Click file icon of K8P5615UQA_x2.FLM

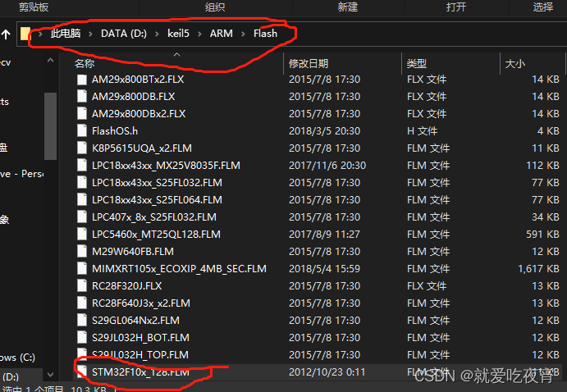82,148
